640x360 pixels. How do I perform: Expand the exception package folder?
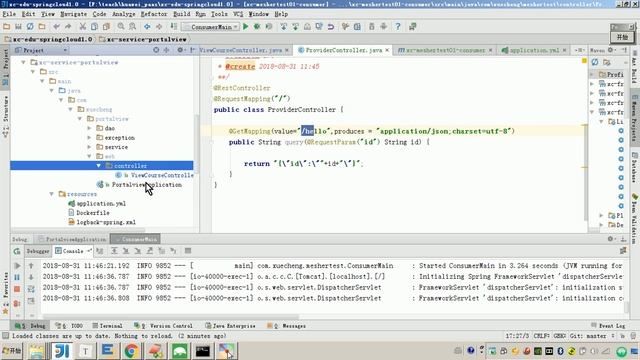[89, 138]
